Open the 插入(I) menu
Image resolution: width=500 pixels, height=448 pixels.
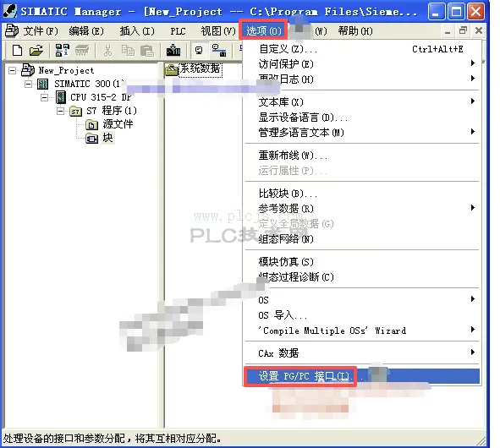(137, 31)
